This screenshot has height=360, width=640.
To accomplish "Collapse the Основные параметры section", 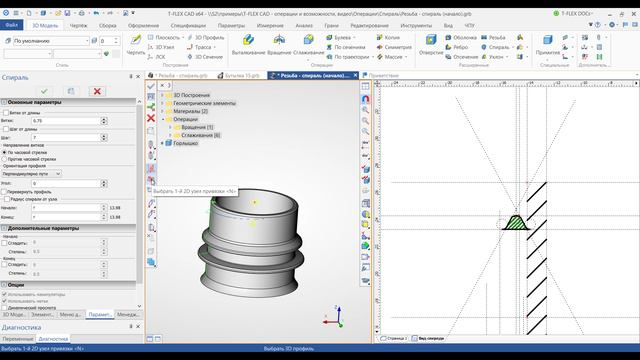I will tap(4, 102).
